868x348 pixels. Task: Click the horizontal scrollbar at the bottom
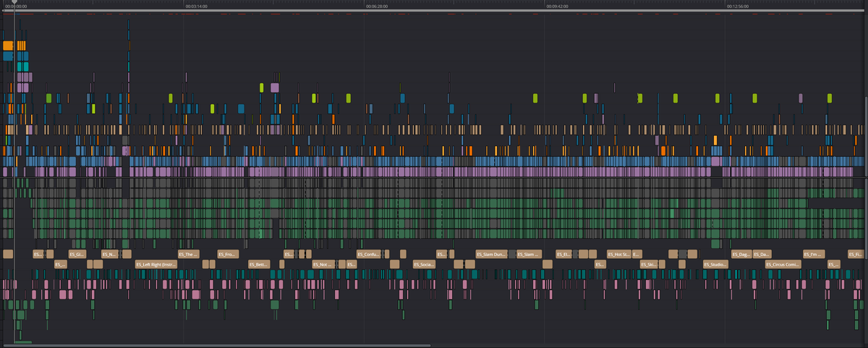(216, 345)
